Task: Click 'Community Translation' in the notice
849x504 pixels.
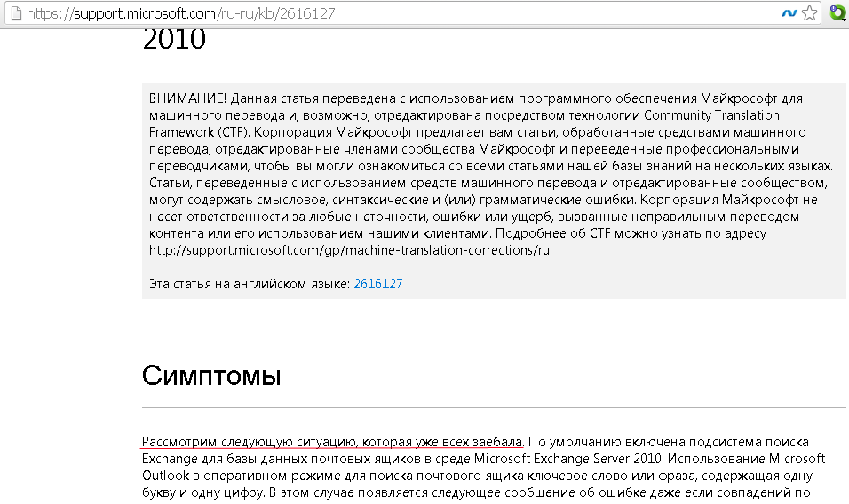Action: coord(711,115)
